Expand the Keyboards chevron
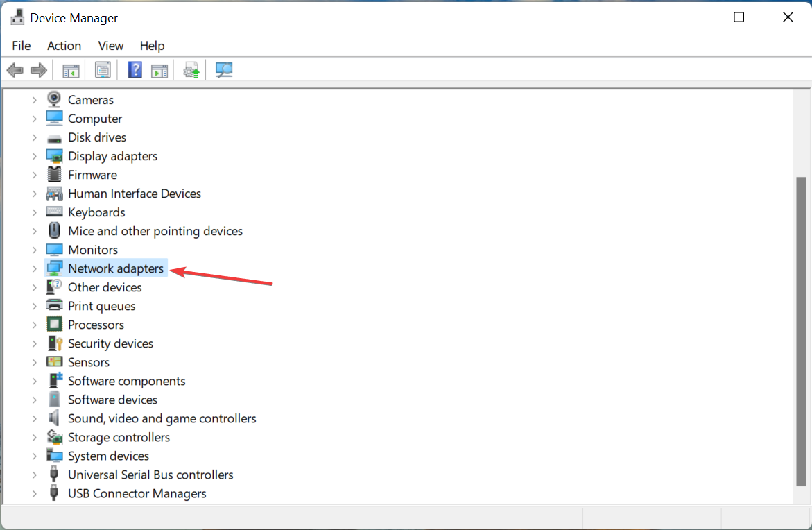Screen dimensions: 812x530 tap(34, 212)
